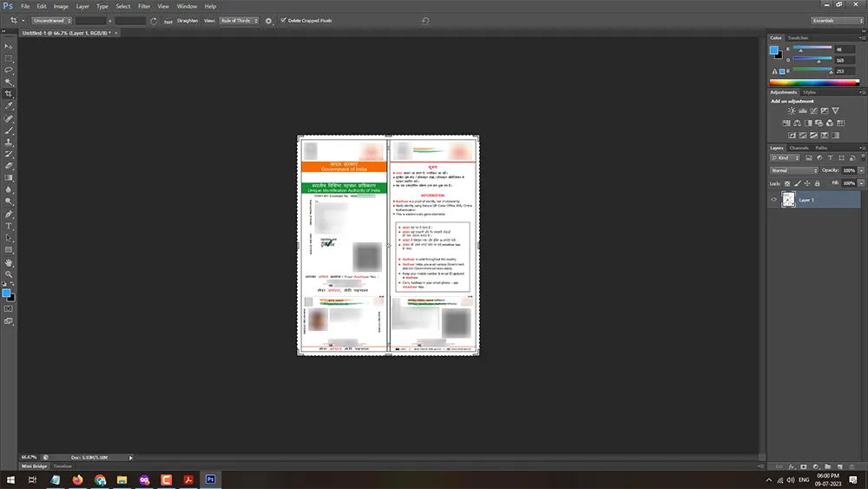Add a Vibrance adjustment
This screenshot has width=868, height=489.
[835, 111]
